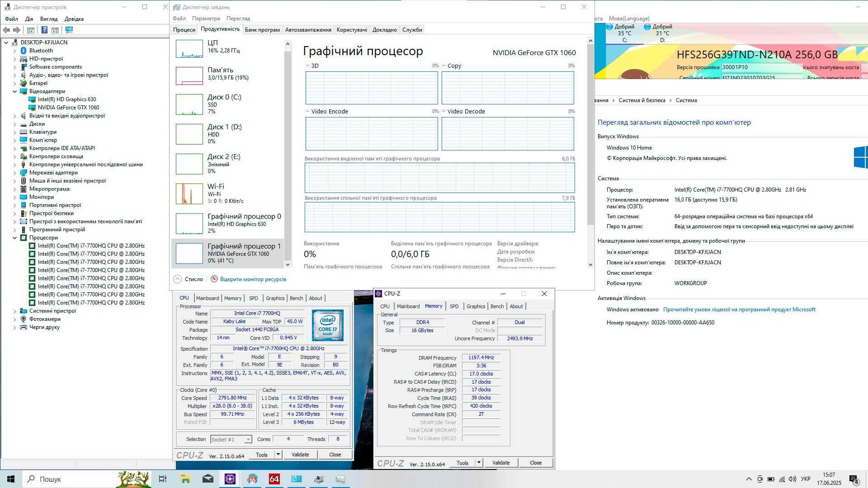Click Система і безпека breadcrumb
The image size is (868, 488).
(x=642, y=100)
